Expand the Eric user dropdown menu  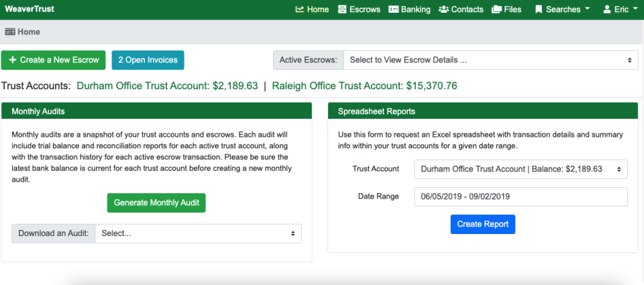pos(620,9)
